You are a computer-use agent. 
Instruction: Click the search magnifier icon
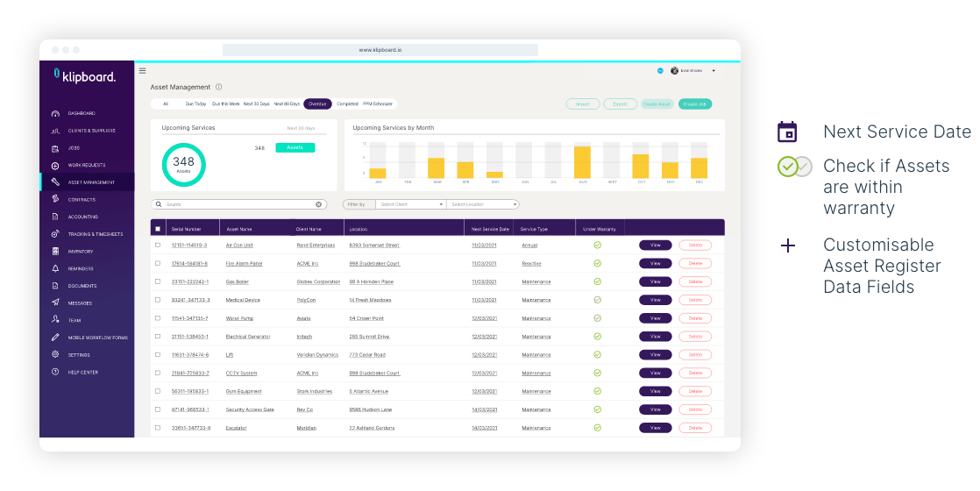point(159,204)
